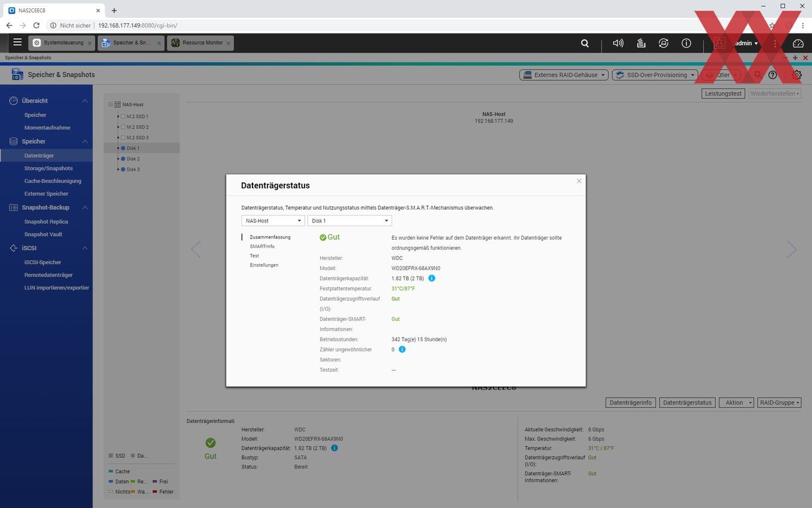This screenshot has width=812, height=508.
Task: Open the external devices icon in top bar
Action: point(663,43)
